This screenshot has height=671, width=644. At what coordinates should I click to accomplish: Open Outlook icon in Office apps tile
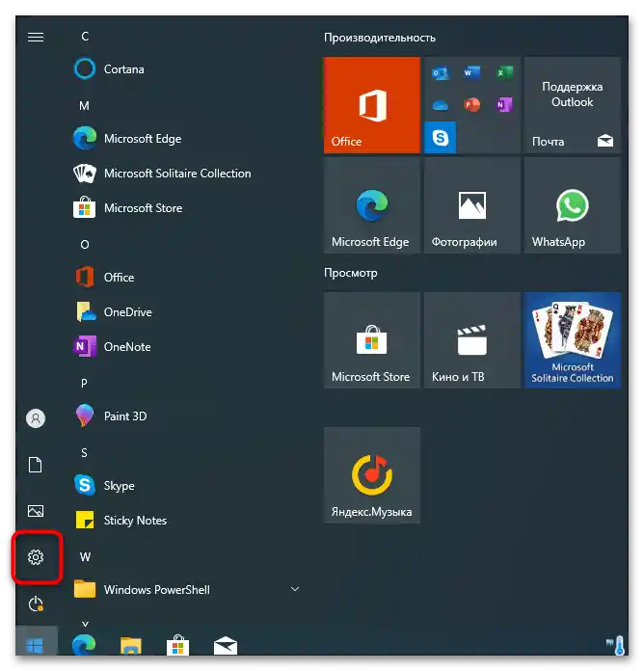click(440, 73)
